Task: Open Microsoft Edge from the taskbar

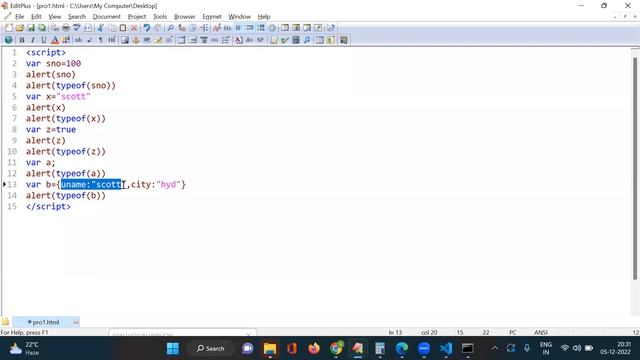Action: click(x=402, y=349)
